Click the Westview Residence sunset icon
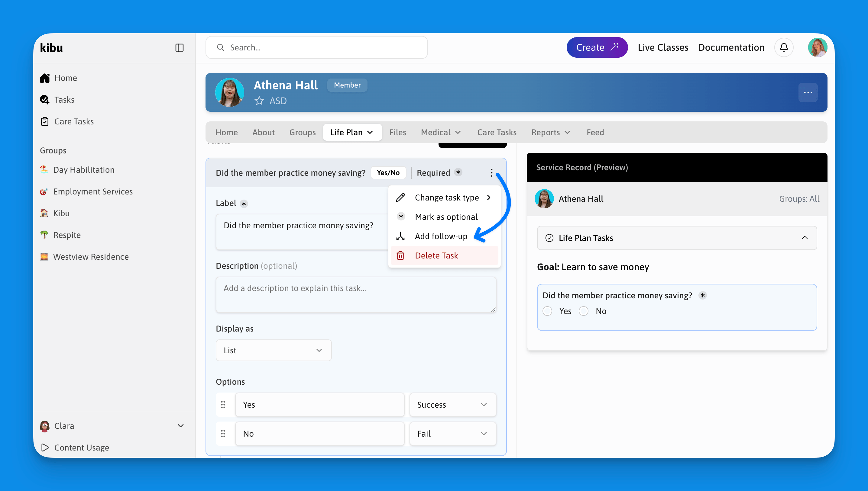 [x=44, y=257]
